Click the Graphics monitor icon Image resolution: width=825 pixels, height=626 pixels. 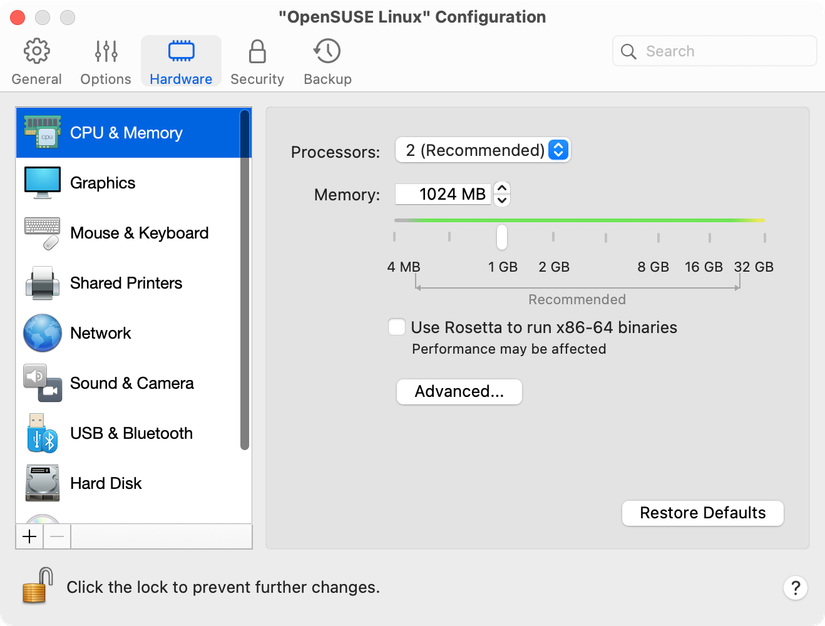[42, 183]
